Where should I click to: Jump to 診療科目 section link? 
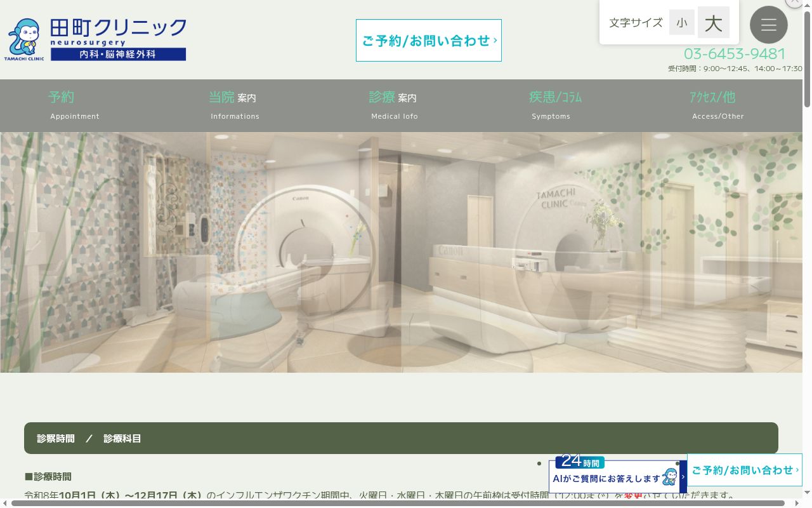tap(122, 439)
